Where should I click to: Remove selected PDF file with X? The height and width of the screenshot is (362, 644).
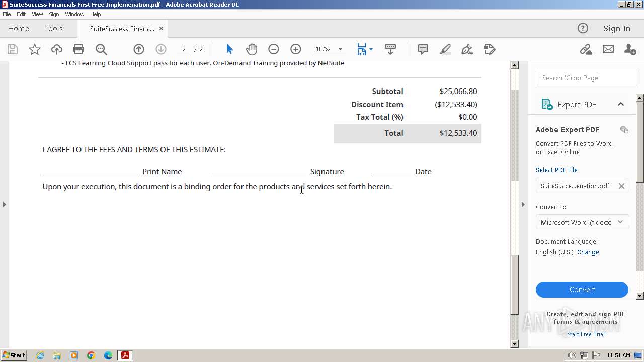pos(621,186)
